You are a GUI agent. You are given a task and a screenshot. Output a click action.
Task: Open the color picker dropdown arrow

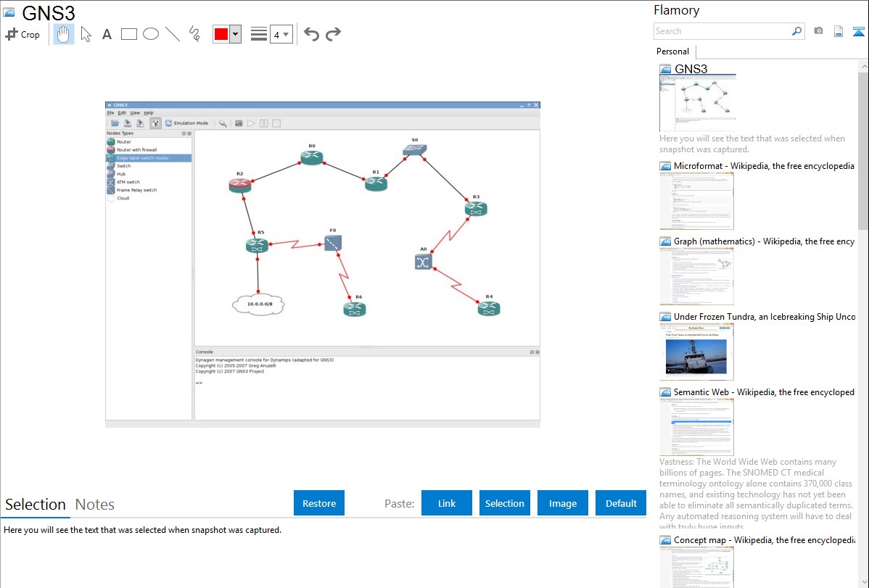(236, 34)
